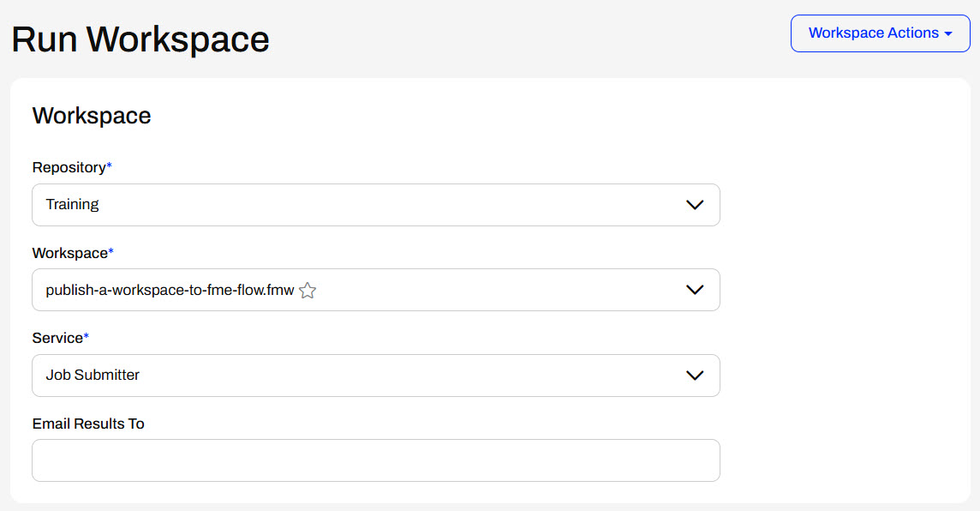Favorite the workspace with the star icon
The width and height of the screenshot is (980, 511).
[x=308, y=291]
